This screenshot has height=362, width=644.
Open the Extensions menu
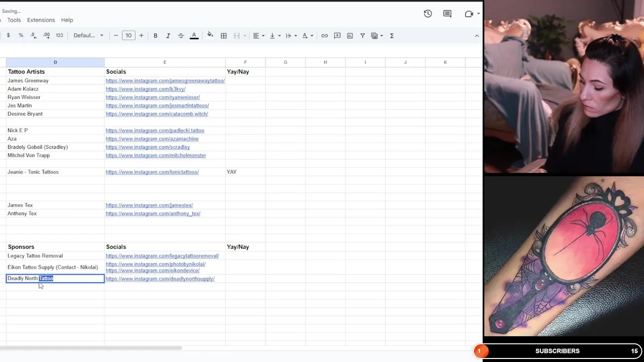pyautogui.click(x=41, y=20)
